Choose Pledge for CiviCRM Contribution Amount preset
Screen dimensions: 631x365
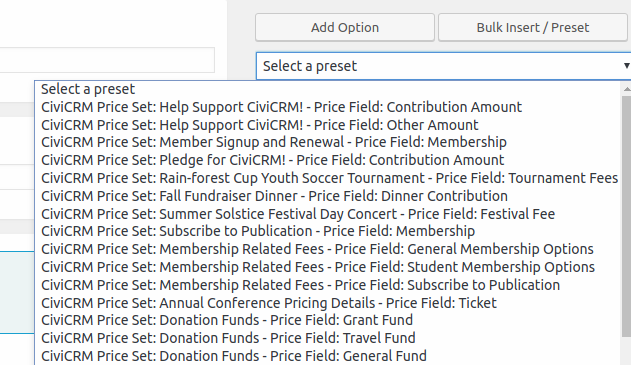[x=328, y=160]
